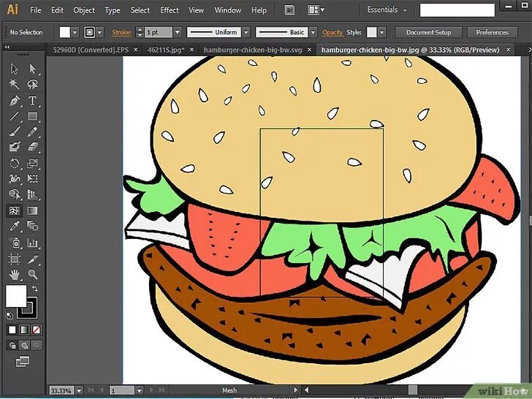The image size is (532, 399).
Task: Choose the Magic Wand tool
Action: pos(15,84)
